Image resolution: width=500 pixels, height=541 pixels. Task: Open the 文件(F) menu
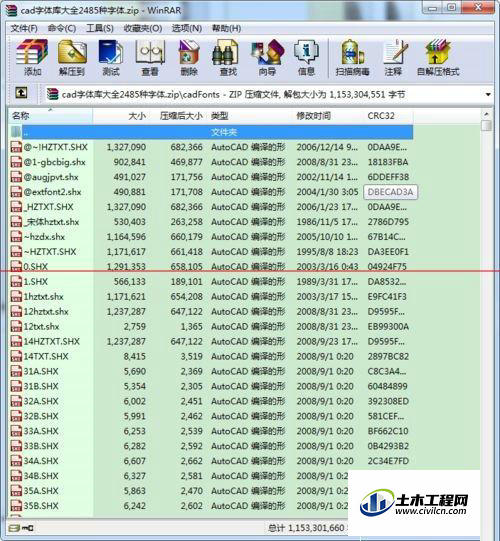[x=24, y=28]
